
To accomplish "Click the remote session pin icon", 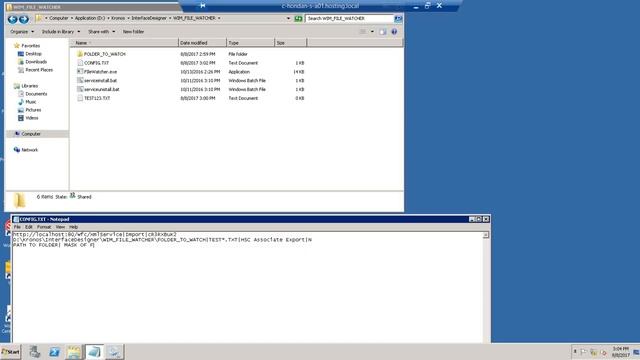I will pos(202,6).
